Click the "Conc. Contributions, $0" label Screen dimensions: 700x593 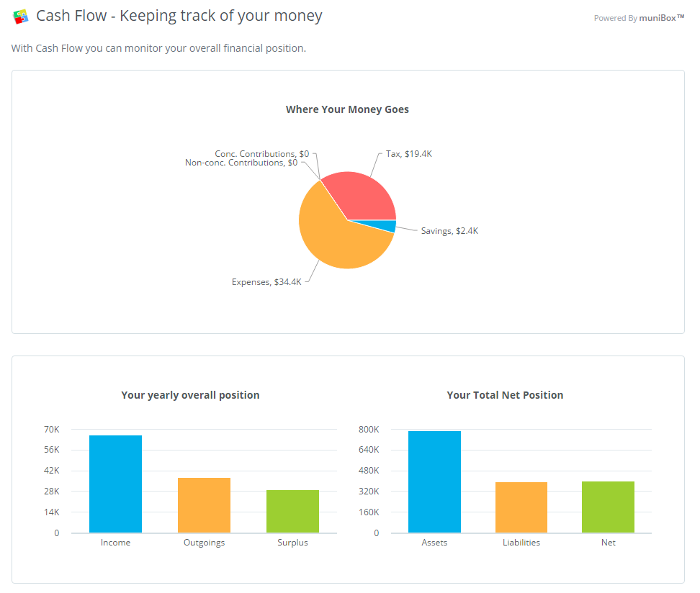tap(261, 154)
